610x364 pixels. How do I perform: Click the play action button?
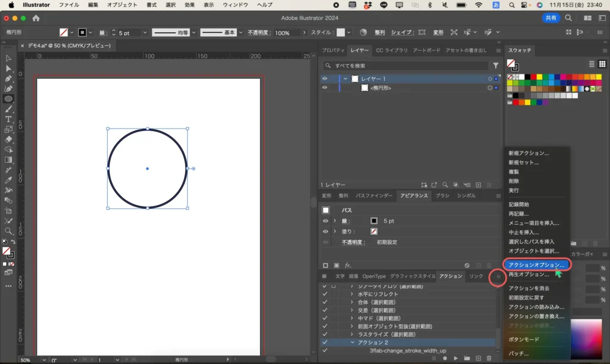456,358
